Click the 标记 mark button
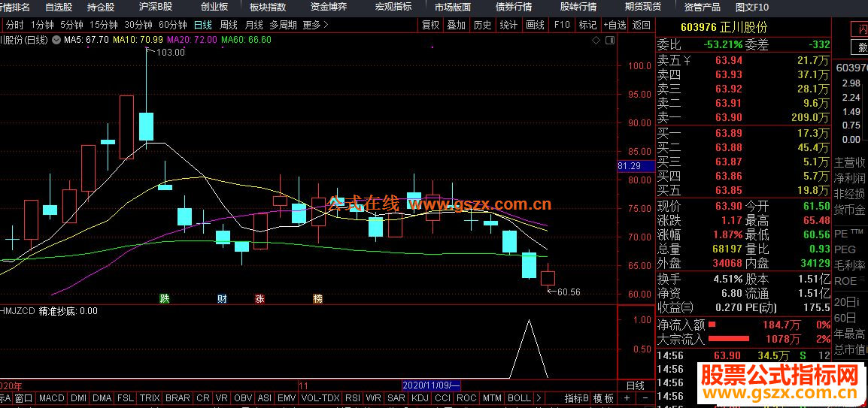This screenshot has width=868, height=408. (587, 25)
